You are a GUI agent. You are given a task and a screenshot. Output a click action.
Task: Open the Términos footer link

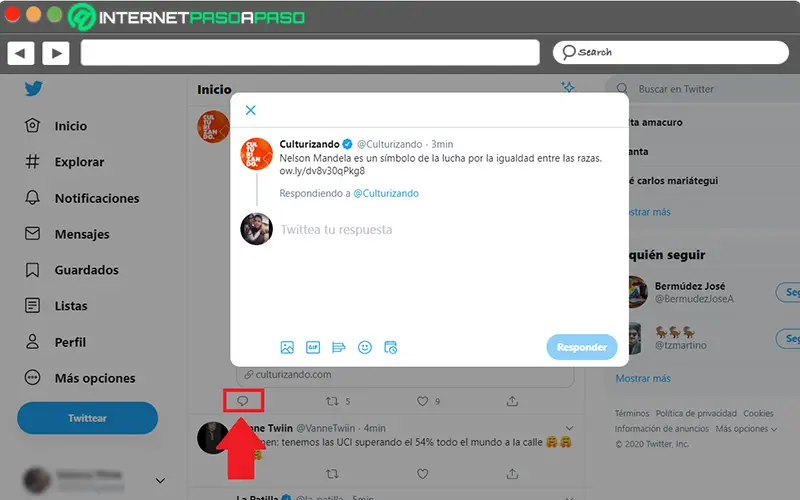(x=632, y=413)
